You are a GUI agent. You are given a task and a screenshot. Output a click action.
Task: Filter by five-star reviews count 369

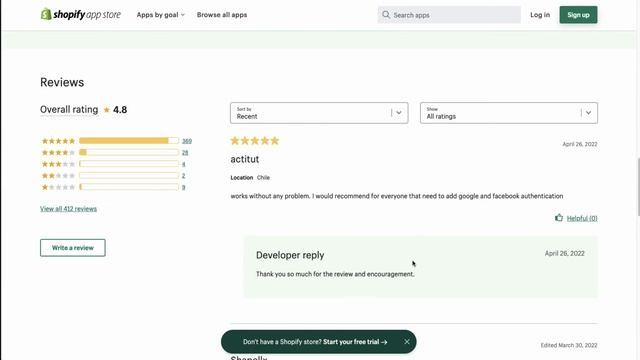187,141
